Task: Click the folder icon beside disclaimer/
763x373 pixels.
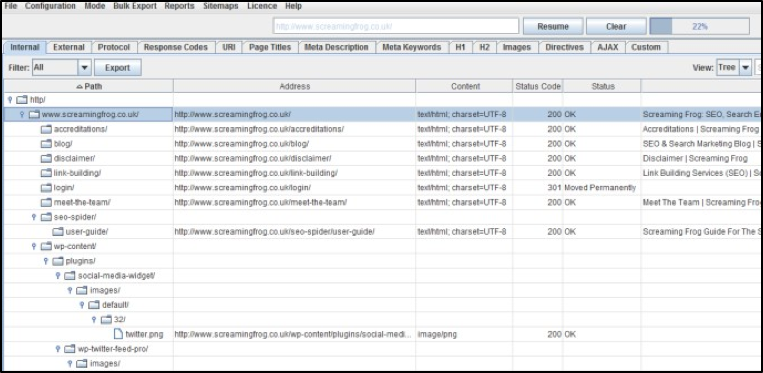Action: pyautogui.click(x=46, y=159)
